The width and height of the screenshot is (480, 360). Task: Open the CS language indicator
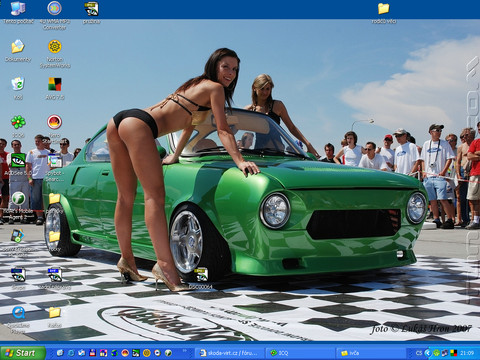tap(419, 353)
